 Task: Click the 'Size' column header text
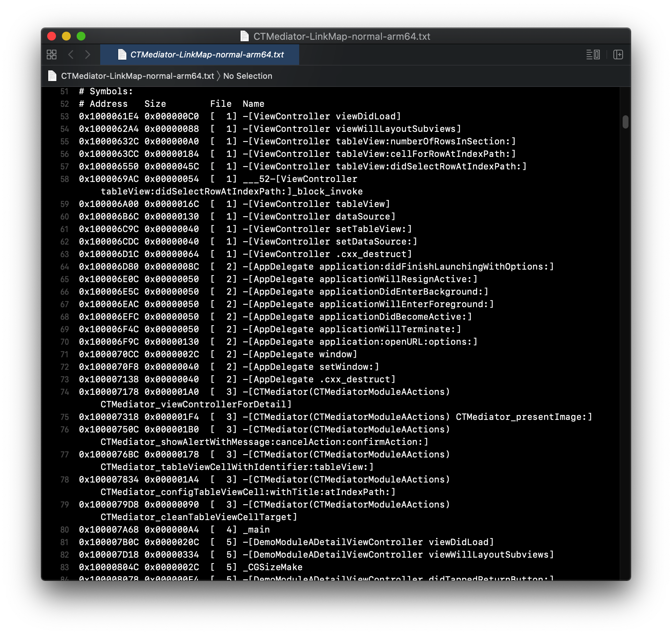(155, 104)
